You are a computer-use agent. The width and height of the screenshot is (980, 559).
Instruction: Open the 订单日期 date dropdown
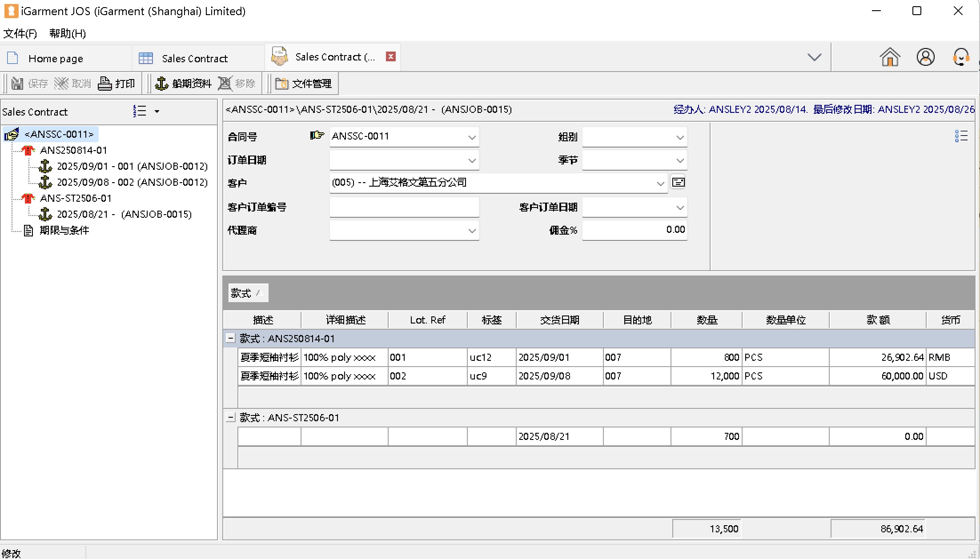tap(472, 160)
